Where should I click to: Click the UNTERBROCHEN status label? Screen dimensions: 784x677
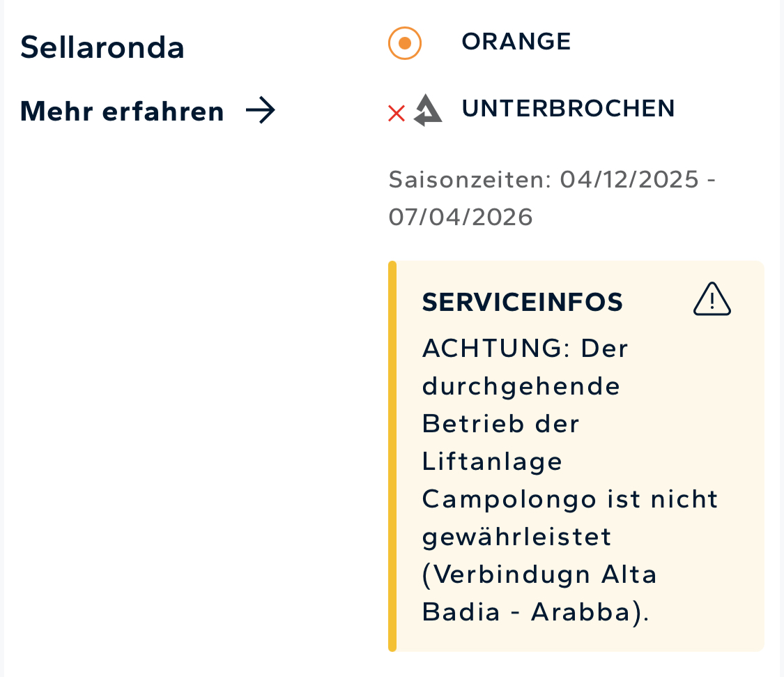point(568,109)
